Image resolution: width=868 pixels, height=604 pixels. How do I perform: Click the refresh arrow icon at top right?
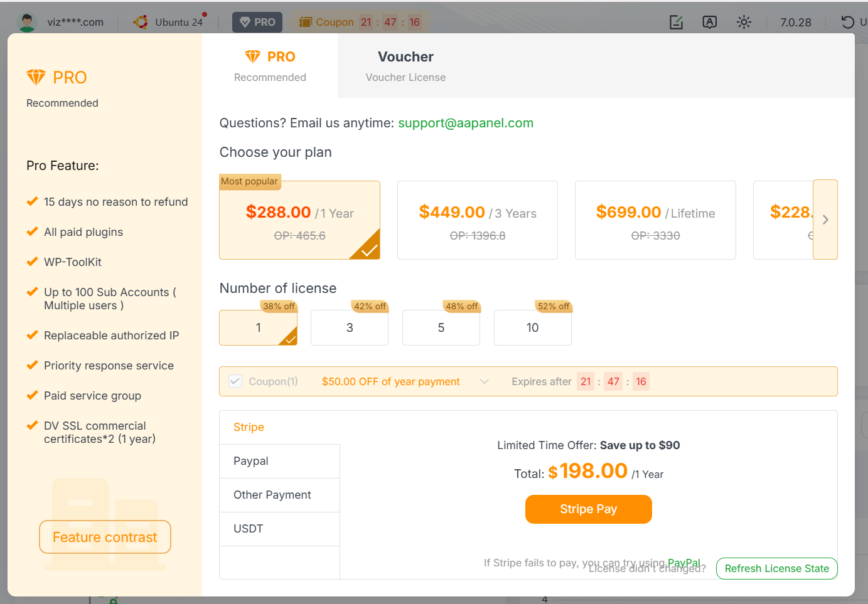click(x=847, y=22)
